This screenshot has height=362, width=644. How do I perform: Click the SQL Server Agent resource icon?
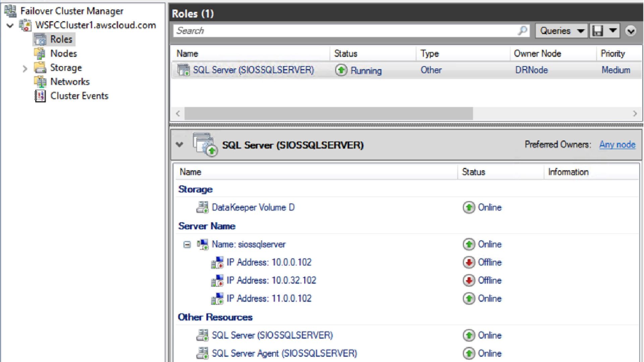point(202,353)
